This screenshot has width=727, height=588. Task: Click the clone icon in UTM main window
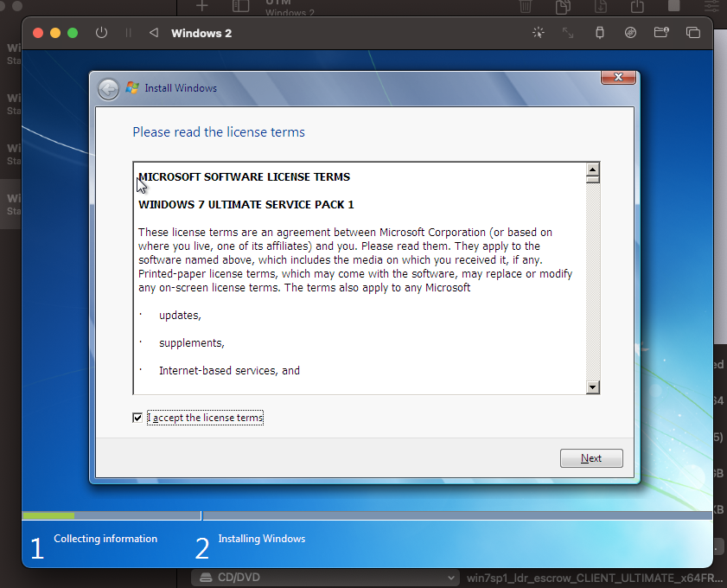pyautogui.click(x=564, y=6)
